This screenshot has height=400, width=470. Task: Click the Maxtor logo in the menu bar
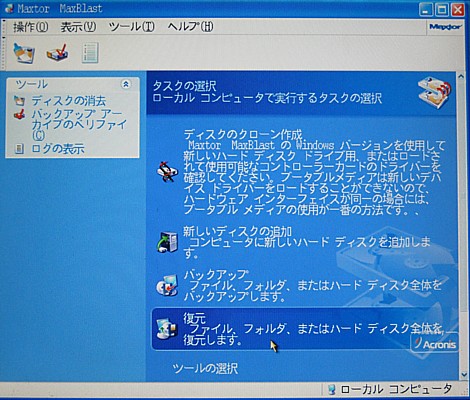[445, 27]
